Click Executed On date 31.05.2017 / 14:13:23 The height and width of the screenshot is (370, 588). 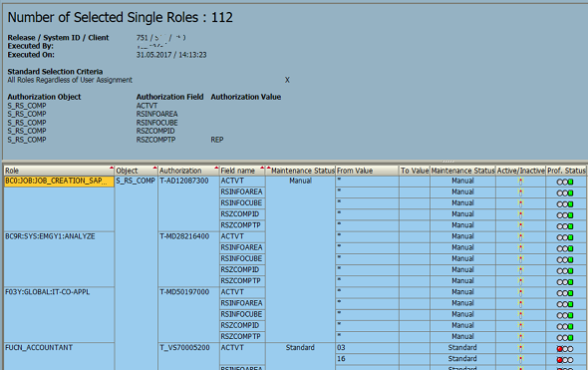pyautogui.click(x=171, y=55)
